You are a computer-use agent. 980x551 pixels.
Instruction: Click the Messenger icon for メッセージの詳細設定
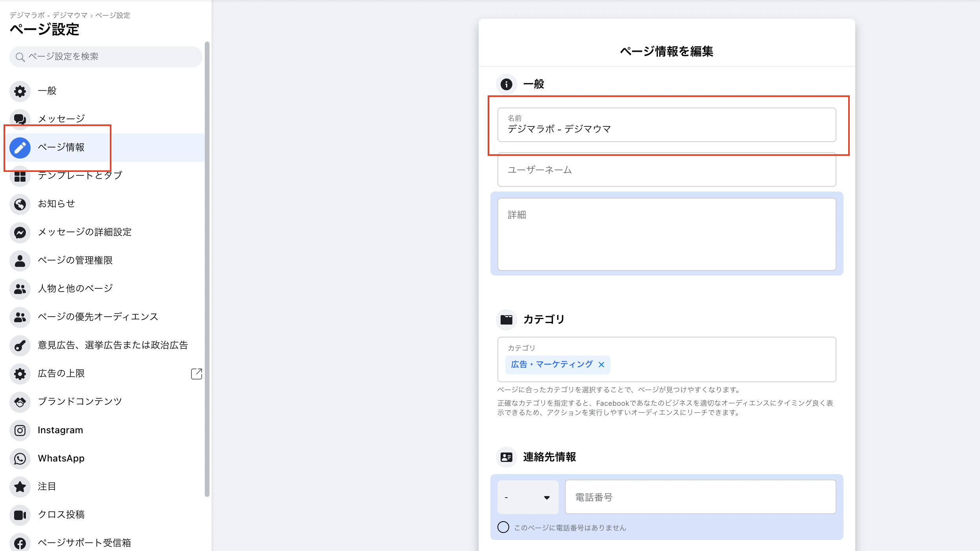(20, 232)
